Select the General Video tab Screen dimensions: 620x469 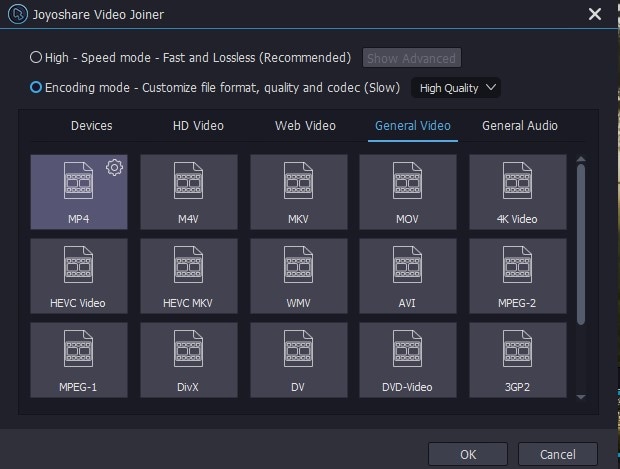click(413, 126)
